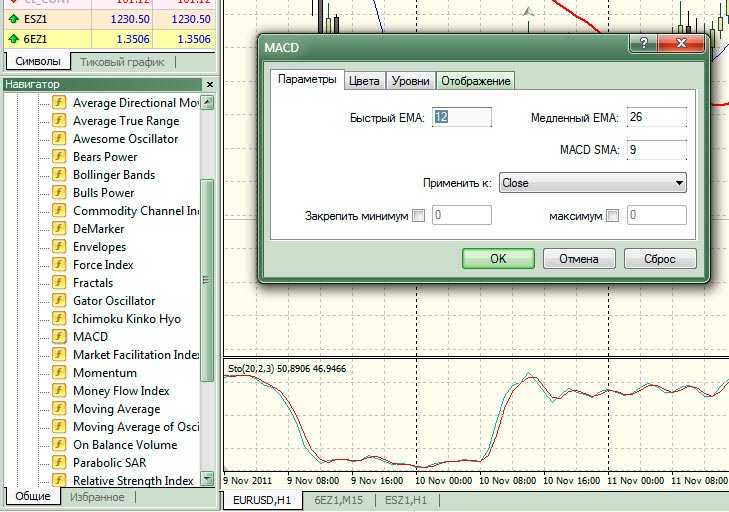
Task: Click the 'Отмена' cancel button
Action: 578,258
